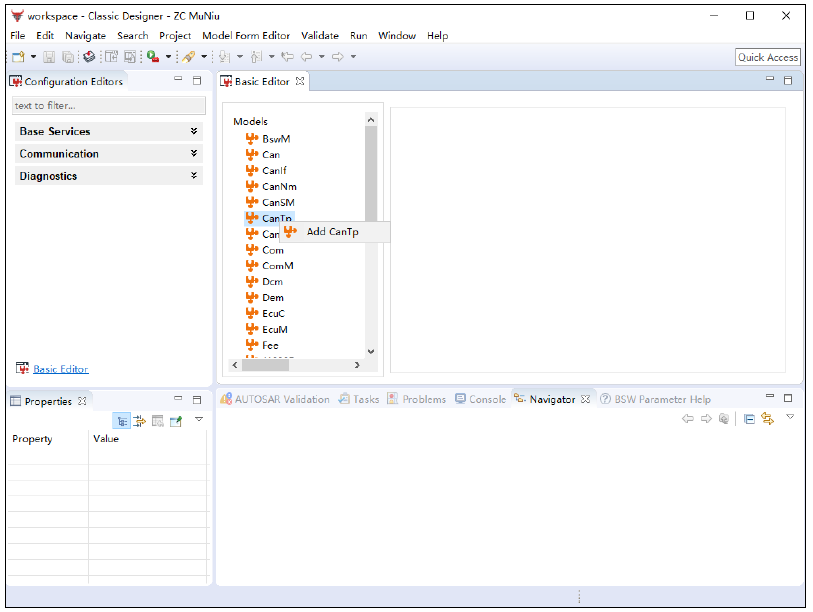Click the Last Edit Location icon

coord(287,57)
